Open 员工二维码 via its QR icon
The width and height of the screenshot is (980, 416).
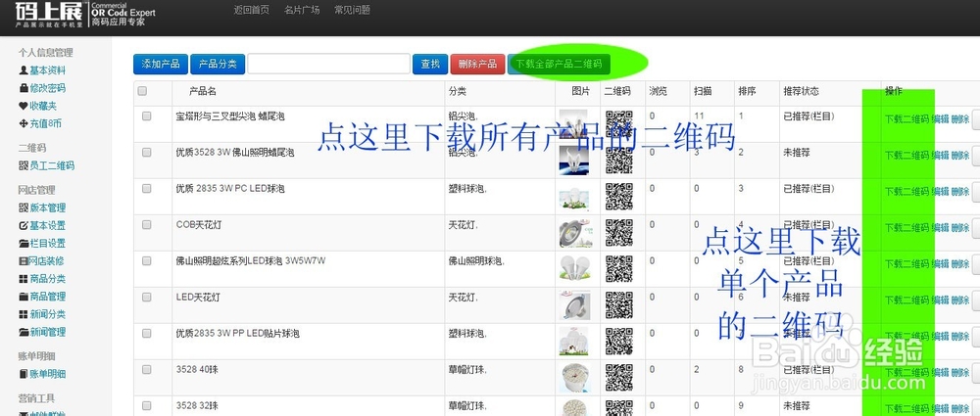pyautogui.click(x=24, y=165)
